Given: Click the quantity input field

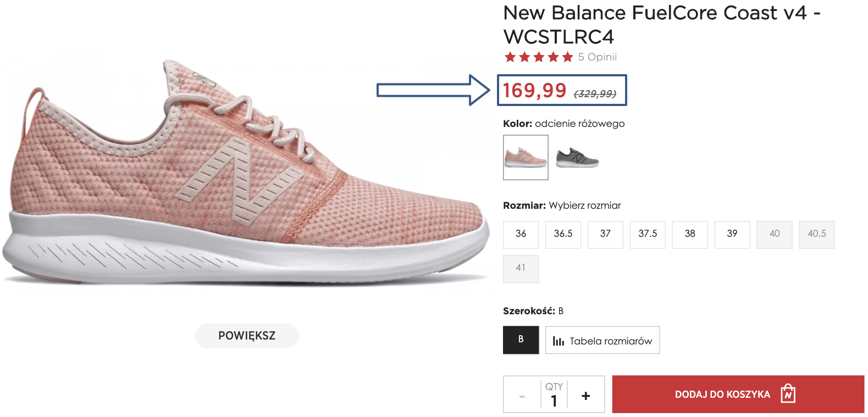Looking at the screenshot, I should (x=554, y=401).
